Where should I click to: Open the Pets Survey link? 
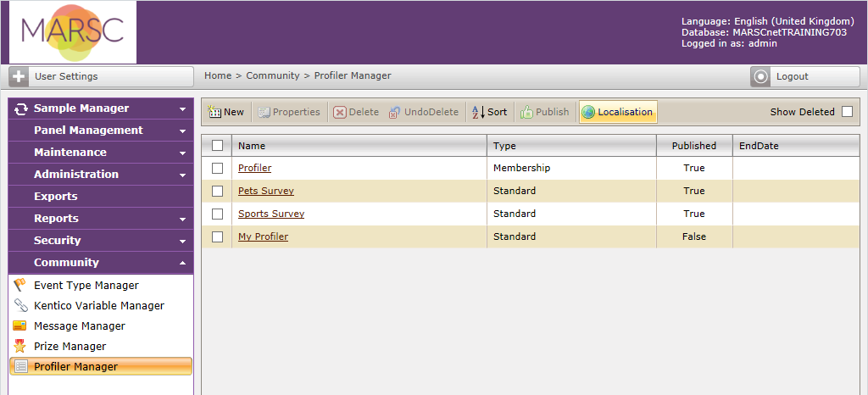pyautogui.click(x=265, y=191)
